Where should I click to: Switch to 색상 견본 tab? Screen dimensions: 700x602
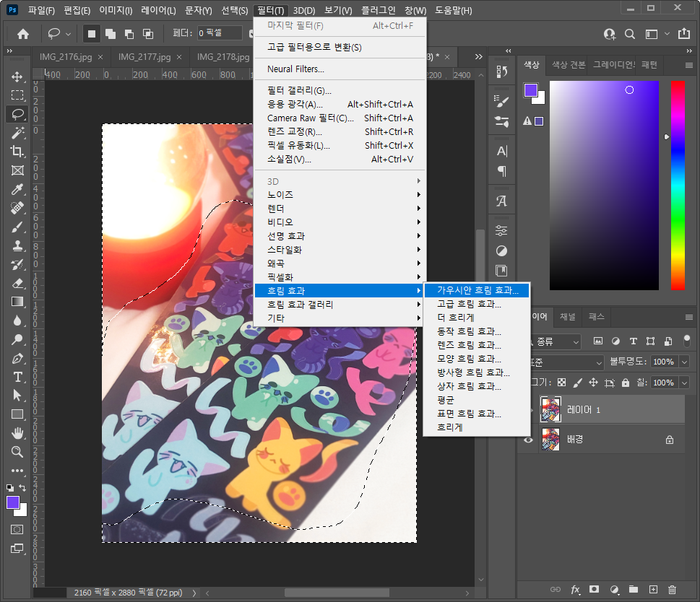(x=568, y=65)
